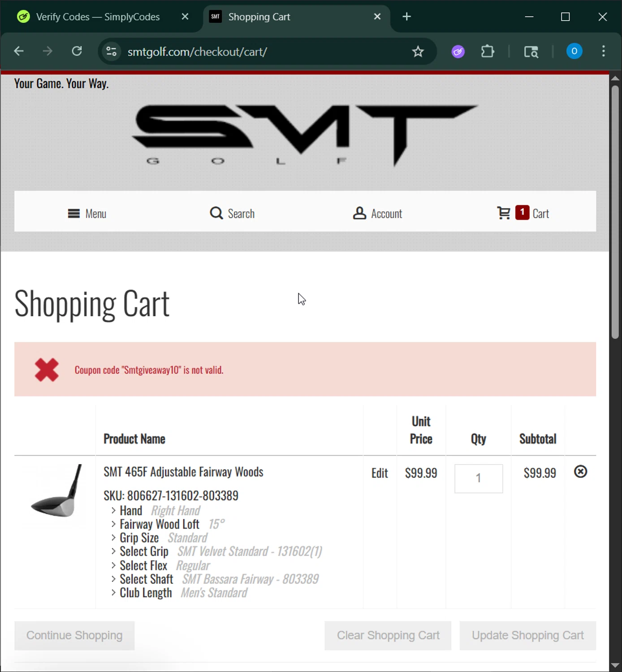Click the Unit Price value $99.99
This screenshot has height=672, width=622.
[x=421, y=473]
